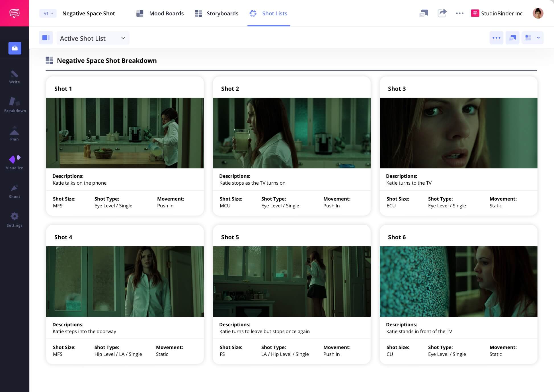This screenshot has width=554, height=392.
Task: Select the Plan icon in the sidebar
Action: pos(15,133)
